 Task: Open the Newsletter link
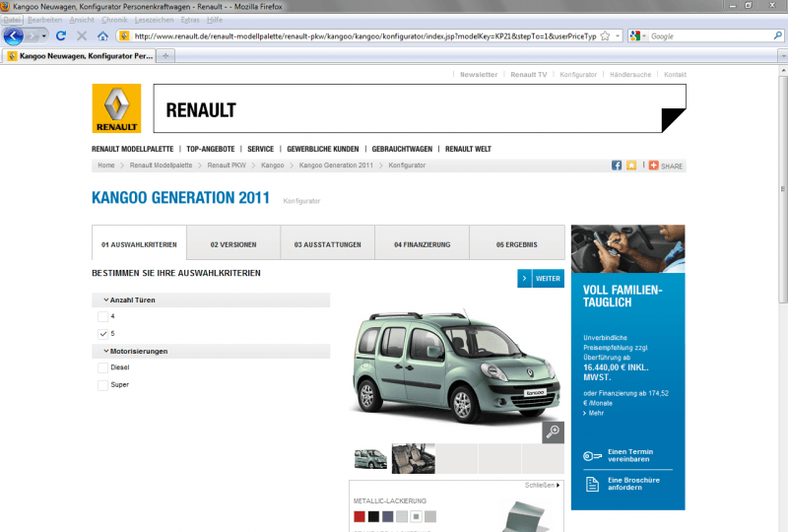point(479,75)
